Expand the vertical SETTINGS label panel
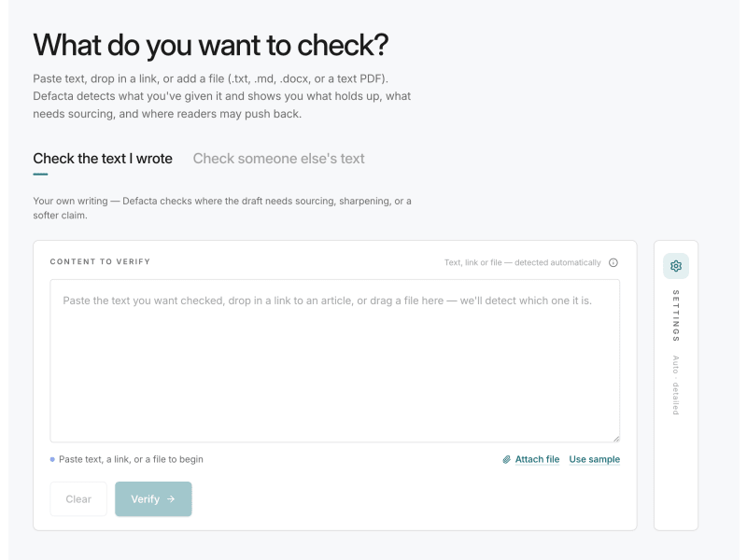The height and width of the screenshot is (560, 747). click(x=675, y=315)
